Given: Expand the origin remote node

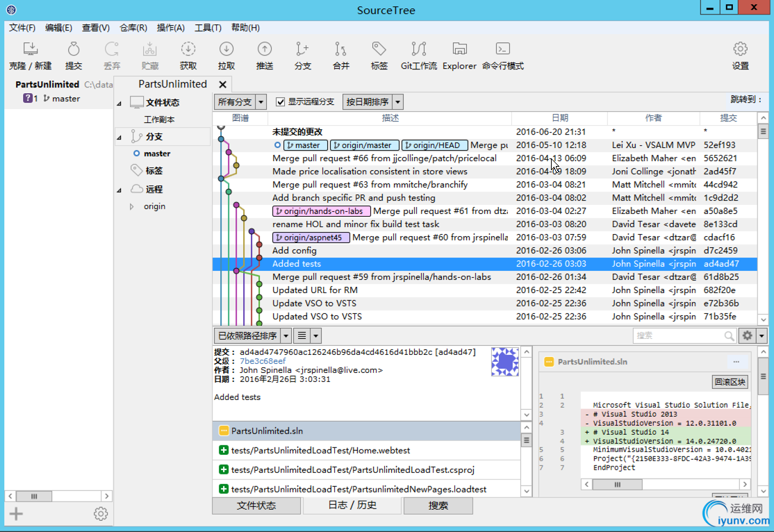Looking at the screenshot, I should [131, 206].
